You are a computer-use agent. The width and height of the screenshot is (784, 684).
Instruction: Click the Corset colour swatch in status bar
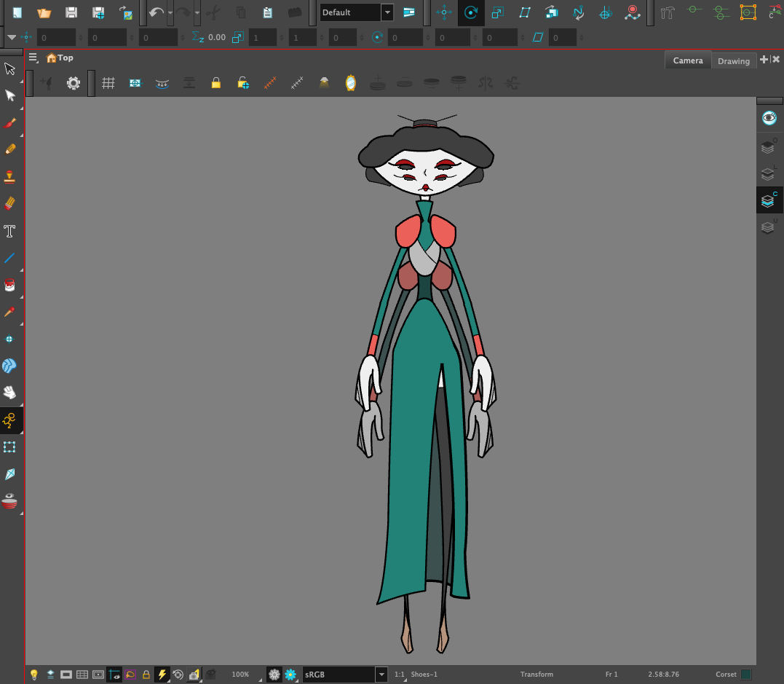pos(746,675)
